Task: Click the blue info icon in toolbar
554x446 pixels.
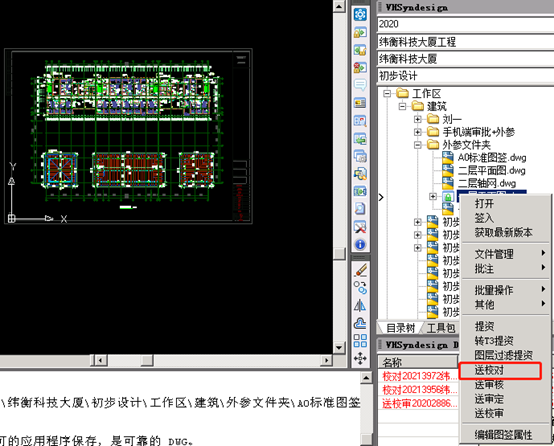Action: (x=360, y=245)
